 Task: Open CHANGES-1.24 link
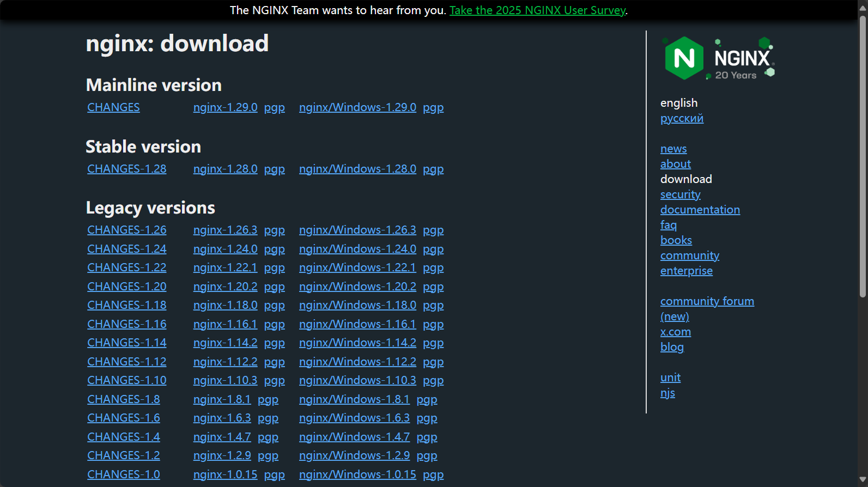click(127, 249)
